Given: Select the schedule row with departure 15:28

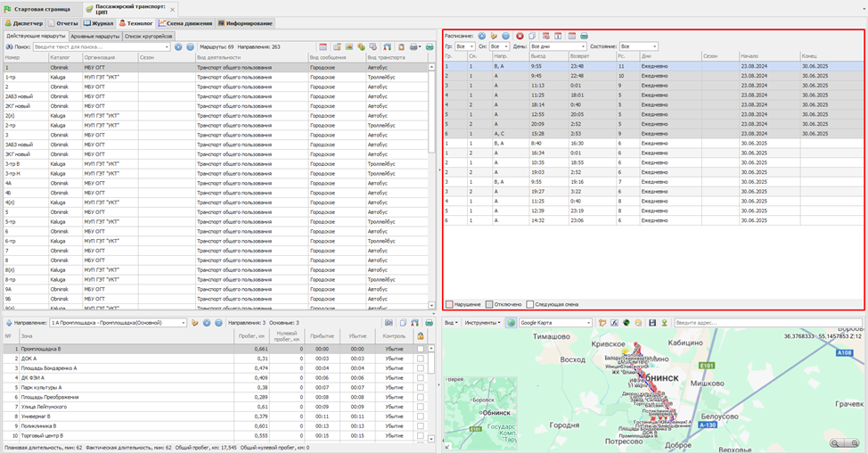Looking at the screenshot, I should [x=653, y=134].
